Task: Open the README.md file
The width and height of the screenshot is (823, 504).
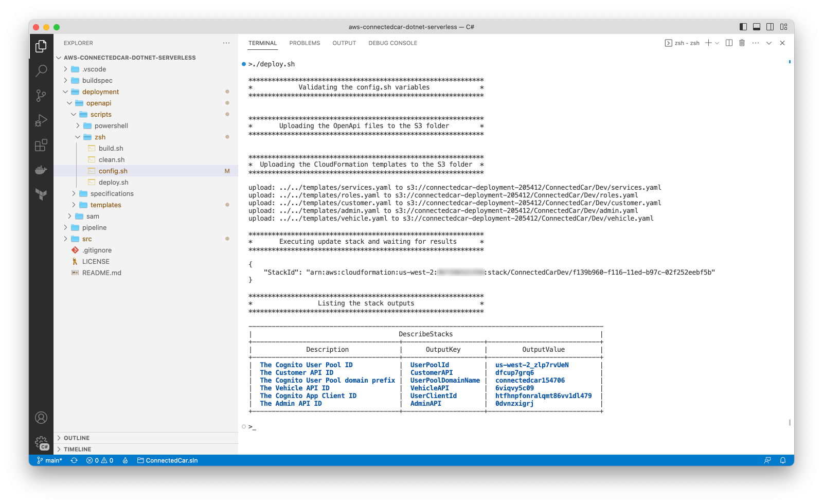Action: [x=146, y=273]
